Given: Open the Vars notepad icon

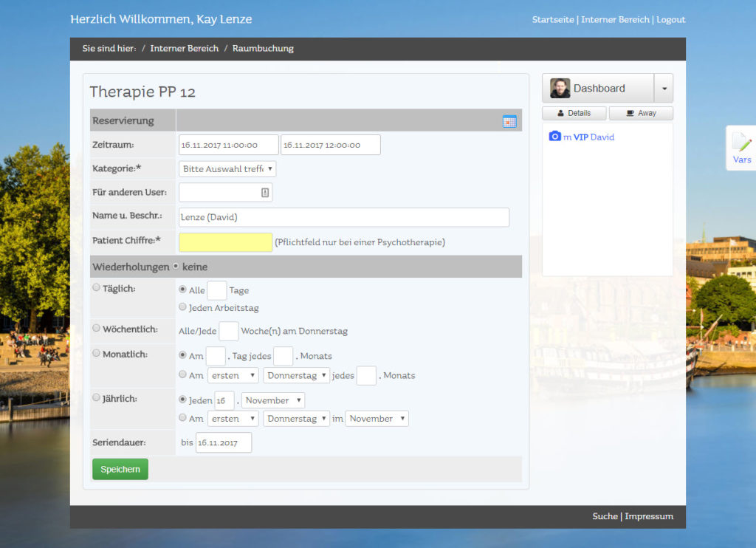Looking at the screenshot, I should point(741,143).
